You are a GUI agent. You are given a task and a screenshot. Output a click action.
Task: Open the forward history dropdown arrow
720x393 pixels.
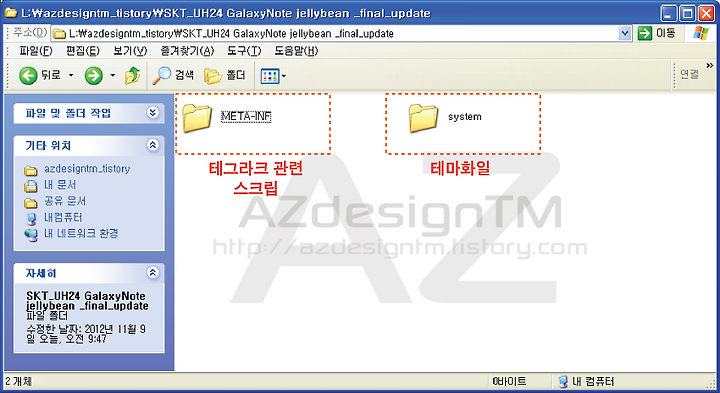tap(112, 75)
